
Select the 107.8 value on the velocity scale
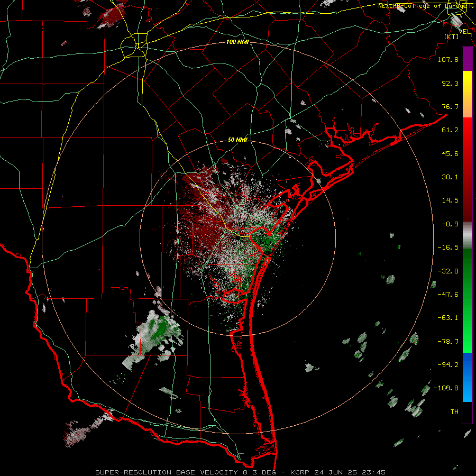[448, 59]
